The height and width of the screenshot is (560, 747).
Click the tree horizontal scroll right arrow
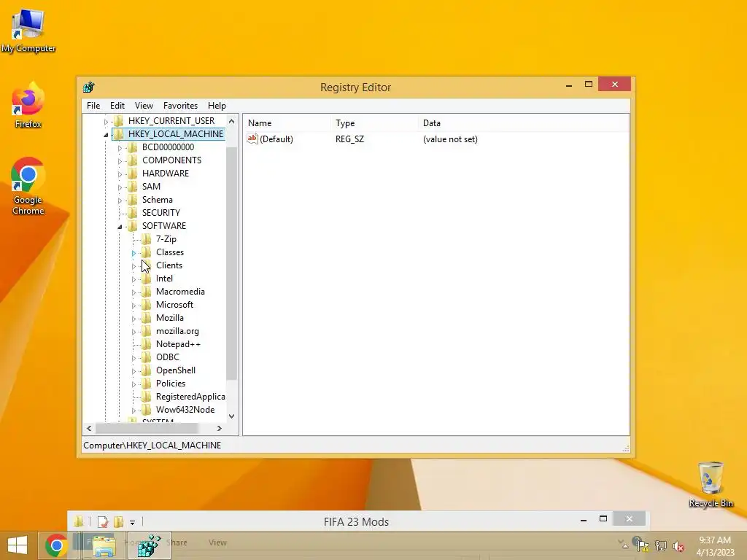(219, 429)
